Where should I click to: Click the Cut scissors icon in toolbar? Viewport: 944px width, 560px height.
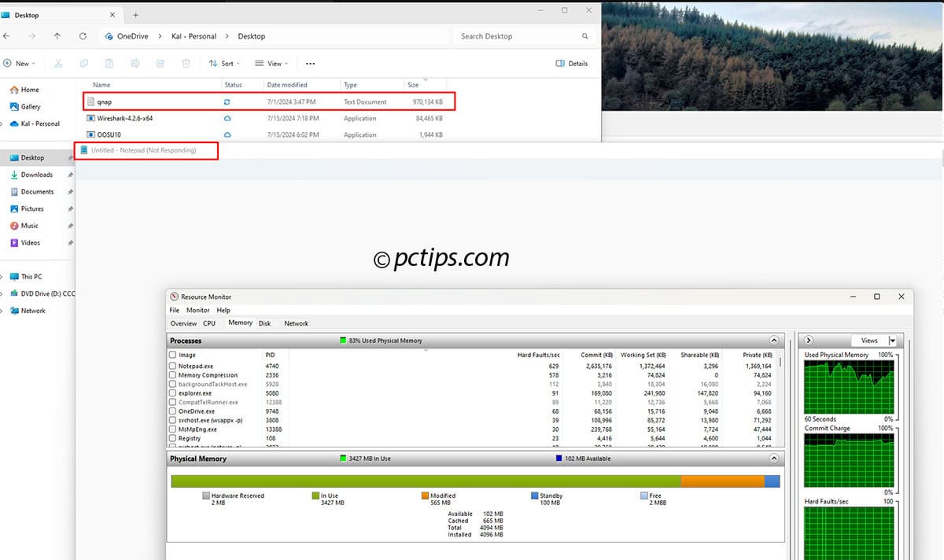point(58,64)
